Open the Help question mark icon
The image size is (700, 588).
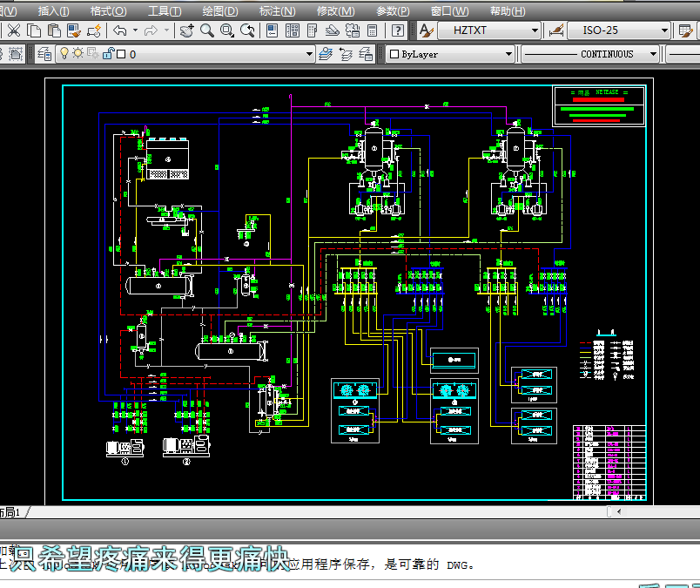(397, 30)
